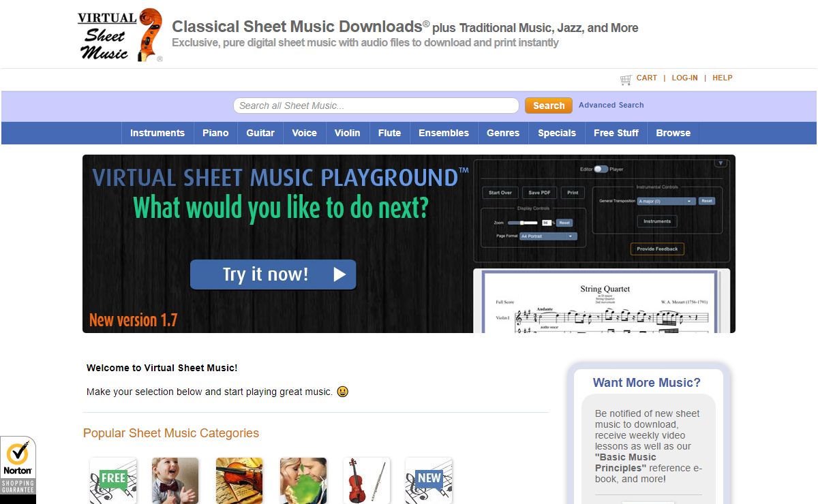
Task: Open the Page Format A4 Portrait dropdown
Action: pos(548,236)
